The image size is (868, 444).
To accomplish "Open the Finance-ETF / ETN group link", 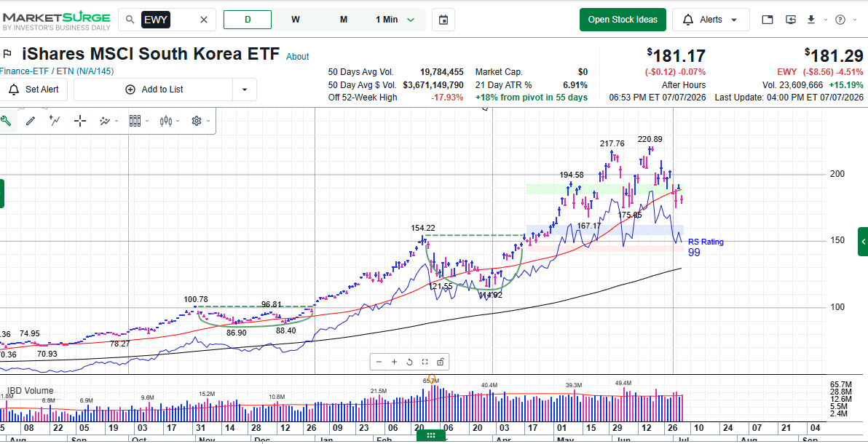I will click(56, 71).
